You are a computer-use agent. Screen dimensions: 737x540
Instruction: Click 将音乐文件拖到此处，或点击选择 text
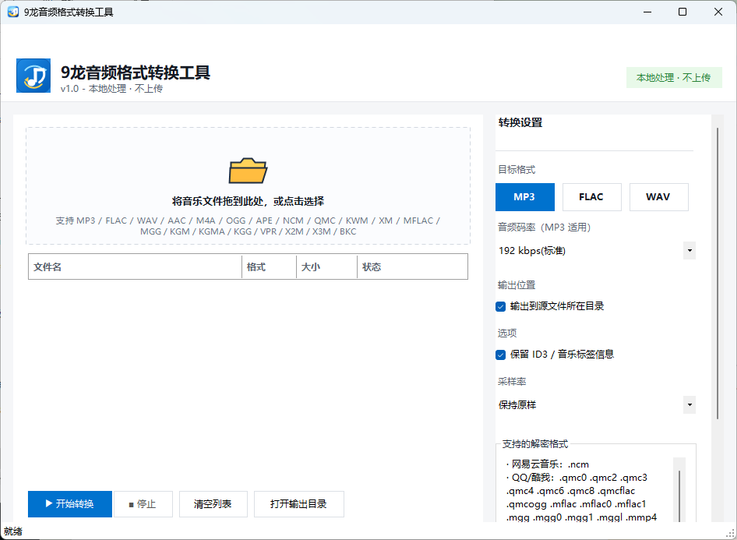point(248,201)
